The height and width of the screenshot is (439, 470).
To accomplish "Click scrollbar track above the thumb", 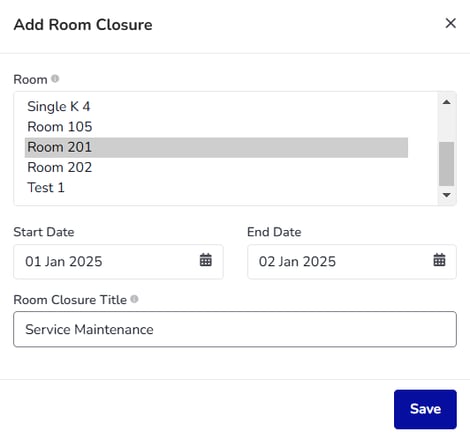I will tap(447, 125).
